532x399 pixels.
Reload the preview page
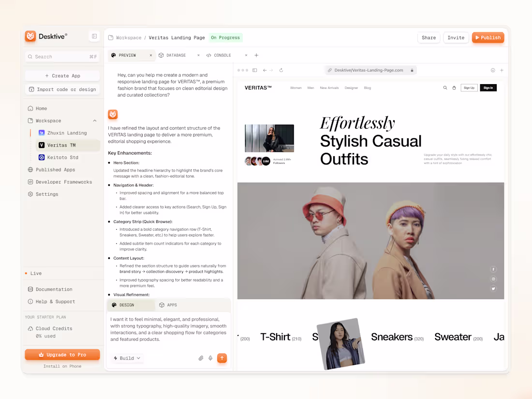point(281,70)
